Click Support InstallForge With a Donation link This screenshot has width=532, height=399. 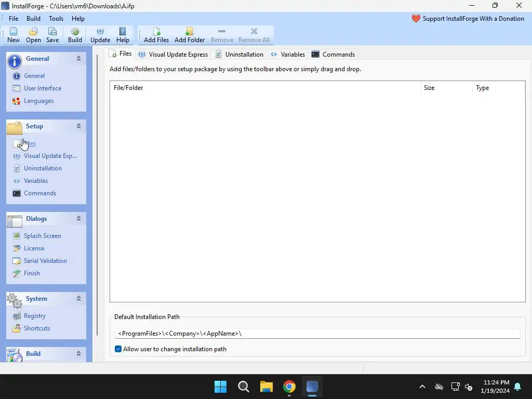(473, 19)
